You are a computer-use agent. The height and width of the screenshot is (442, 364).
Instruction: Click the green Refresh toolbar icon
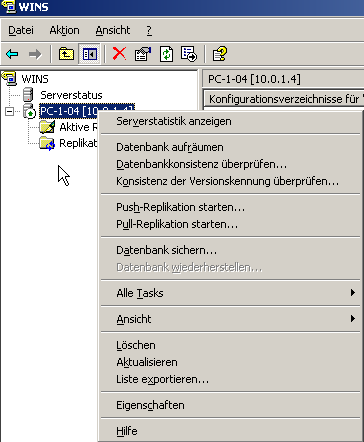(166, 54)
